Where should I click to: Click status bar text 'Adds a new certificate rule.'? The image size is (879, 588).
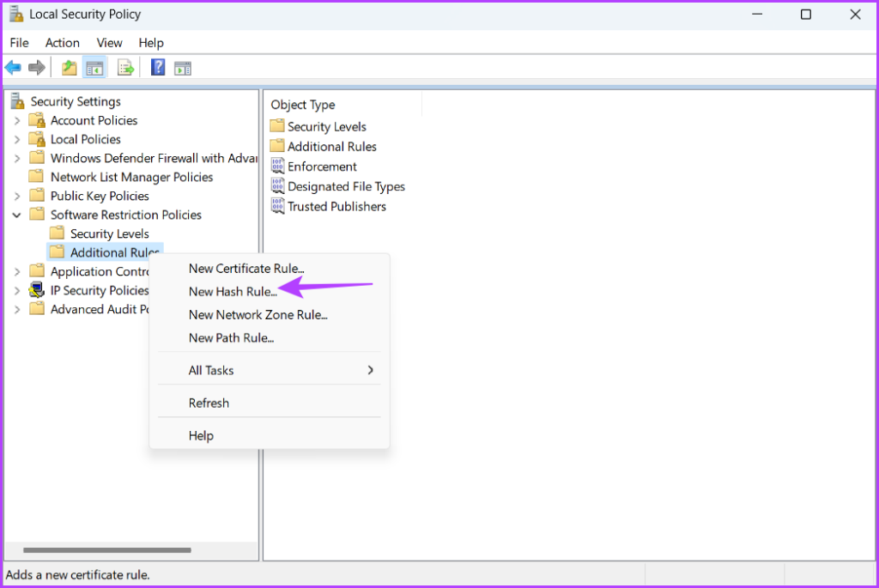77,574
